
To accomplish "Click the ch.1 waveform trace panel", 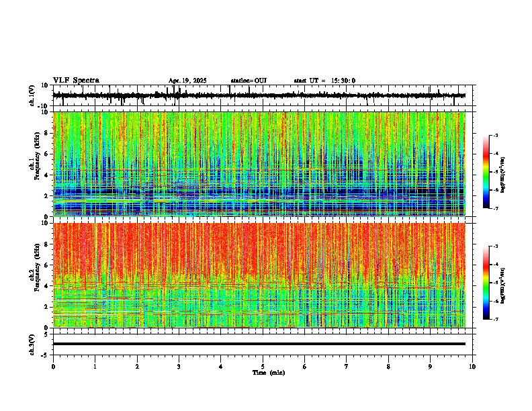I will pos(264,95).
